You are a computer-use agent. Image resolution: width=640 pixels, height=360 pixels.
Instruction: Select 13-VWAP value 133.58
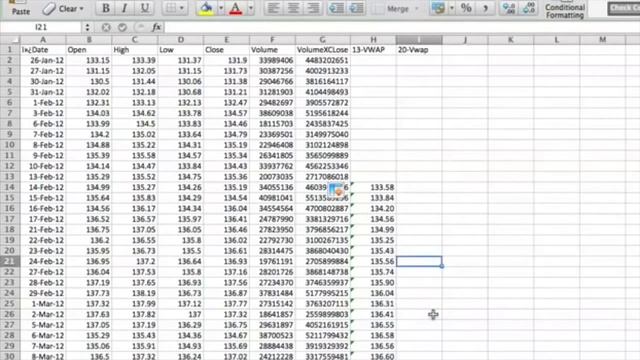(373, 187)
